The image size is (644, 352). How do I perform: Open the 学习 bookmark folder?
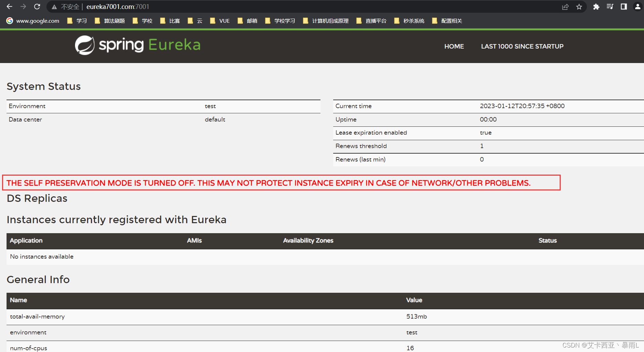point(77,21)
